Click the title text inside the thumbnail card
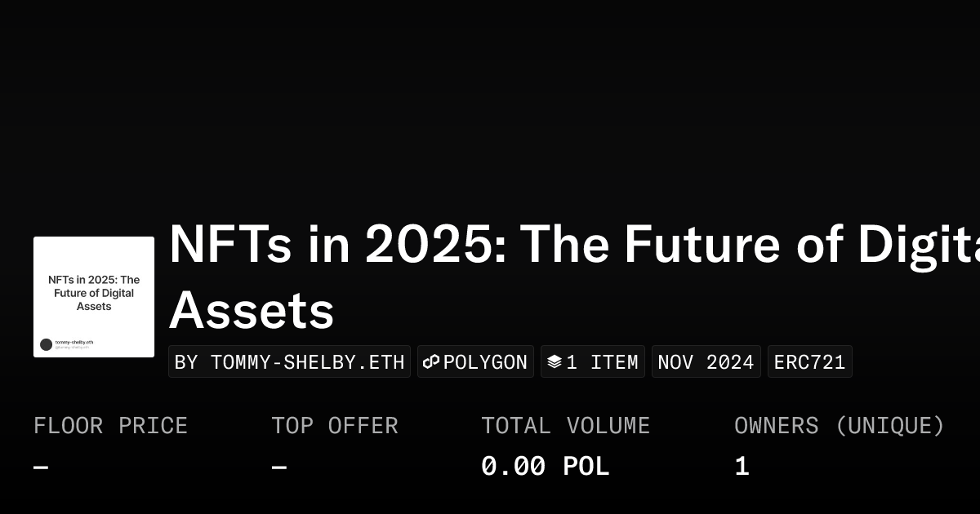The height and width of the screenshot is (514, 980). pyautogui.click(x=94, y=293)
